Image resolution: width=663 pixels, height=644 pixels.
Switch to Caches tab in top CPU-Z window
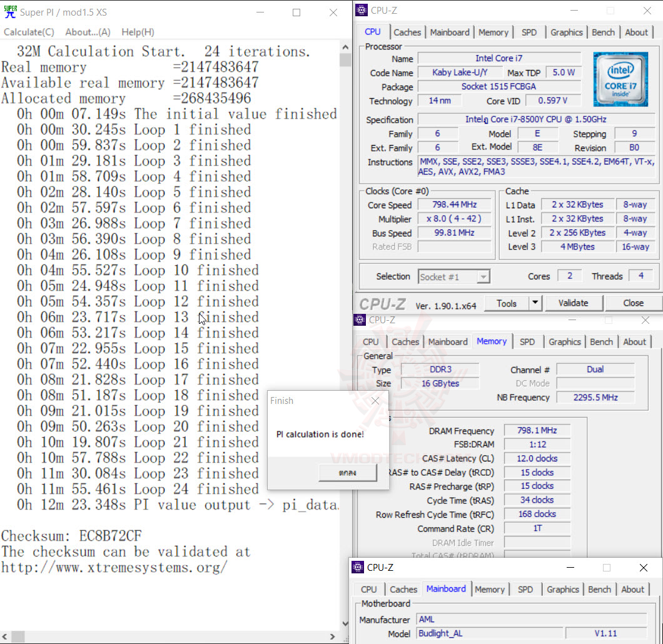[407, 33]
